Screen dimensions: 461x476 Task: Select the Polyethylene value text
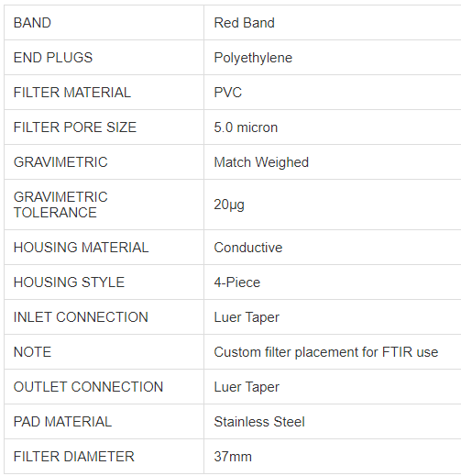pyautogui.click(x=253, y=58)
